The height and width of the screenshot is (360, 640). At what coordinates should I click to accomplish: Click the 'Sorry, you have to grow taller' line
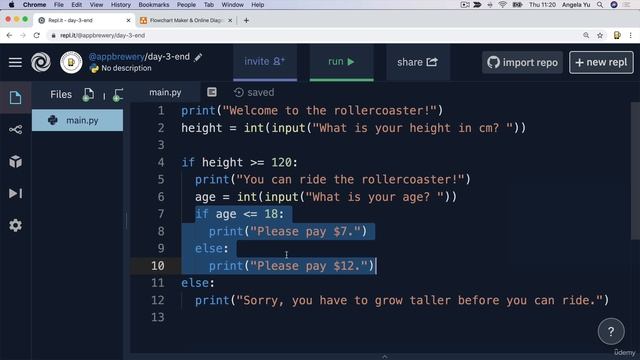402,300
